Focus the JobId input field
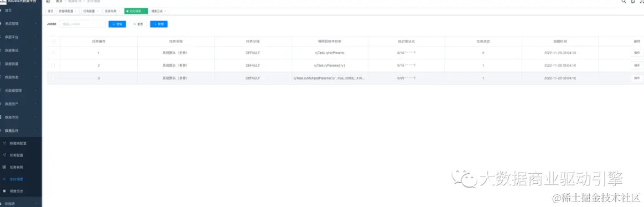This screenshot has width=644, height=207. (82, 24)
